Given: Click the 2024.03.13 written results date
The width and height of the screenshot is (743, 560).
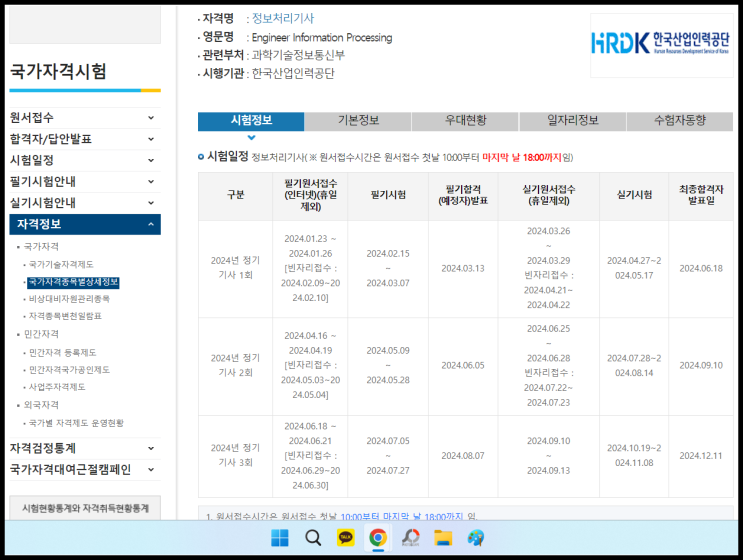Looking at the screenshot, I should pos(463,269).
